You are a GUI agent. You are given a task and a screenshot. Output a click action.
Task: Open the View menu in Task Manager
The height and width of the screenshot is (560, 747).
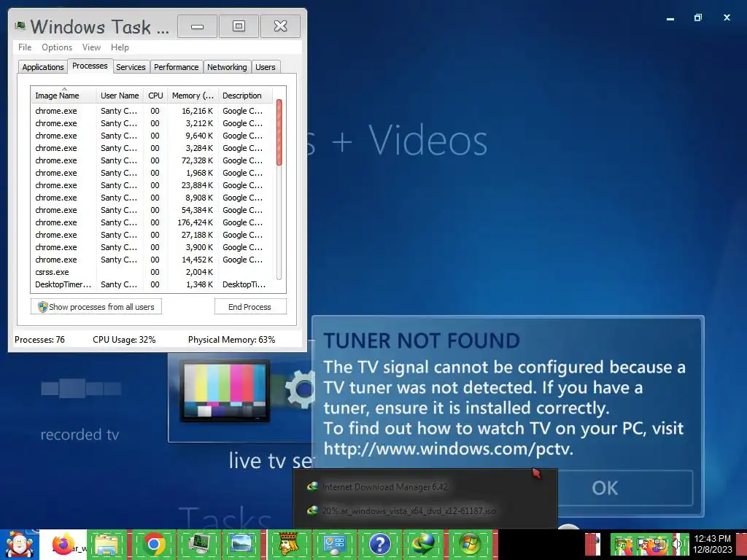[91, 47]
